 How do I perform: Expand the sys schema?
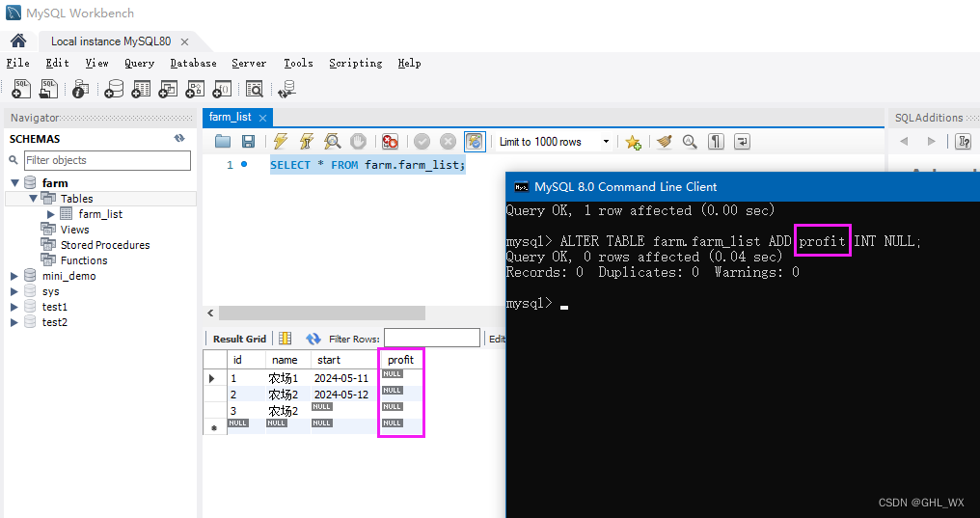[14, 292]
